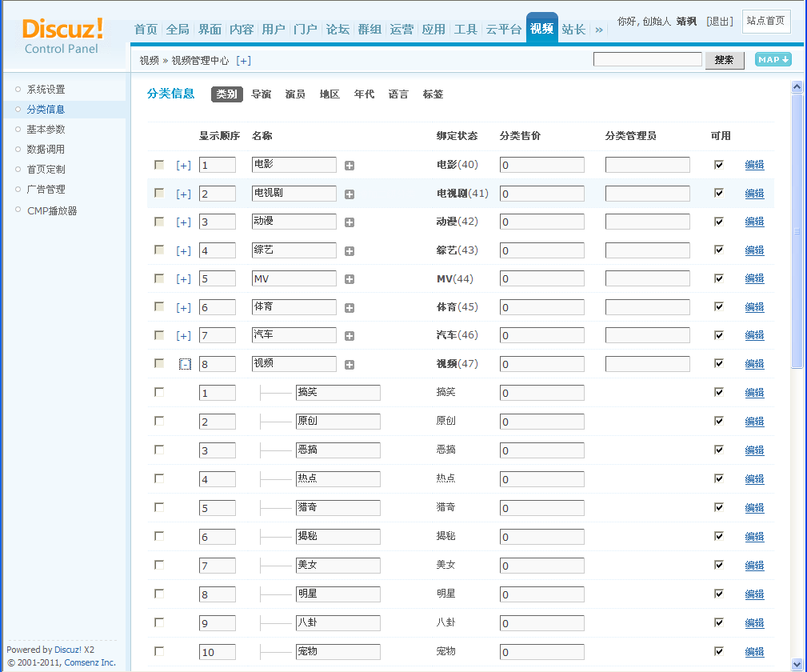Uncheck the 可用 checkbox for 美女
Screen dimensions: 807x672
pyautogui.click(x=719, y=565)
